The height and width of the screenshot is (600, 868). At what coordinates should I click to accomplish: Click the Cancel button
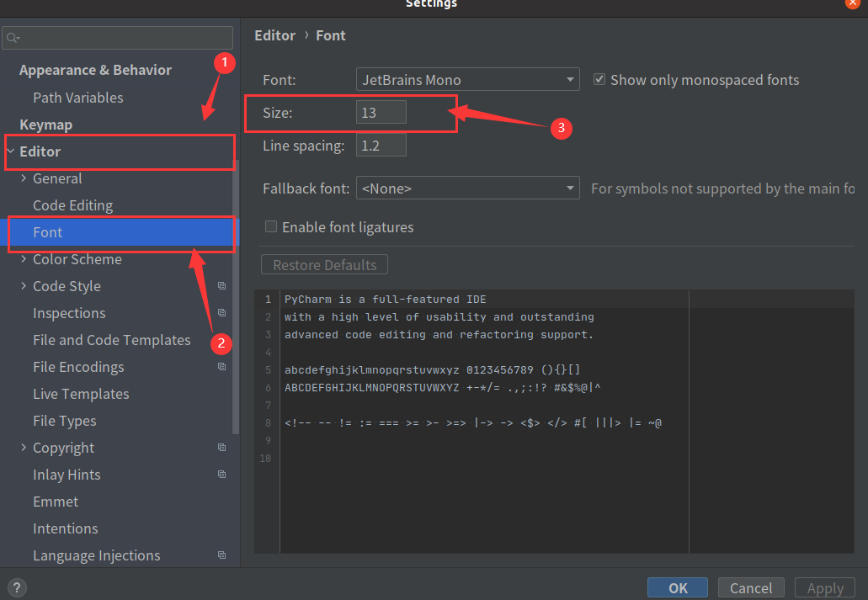[751, 588]
